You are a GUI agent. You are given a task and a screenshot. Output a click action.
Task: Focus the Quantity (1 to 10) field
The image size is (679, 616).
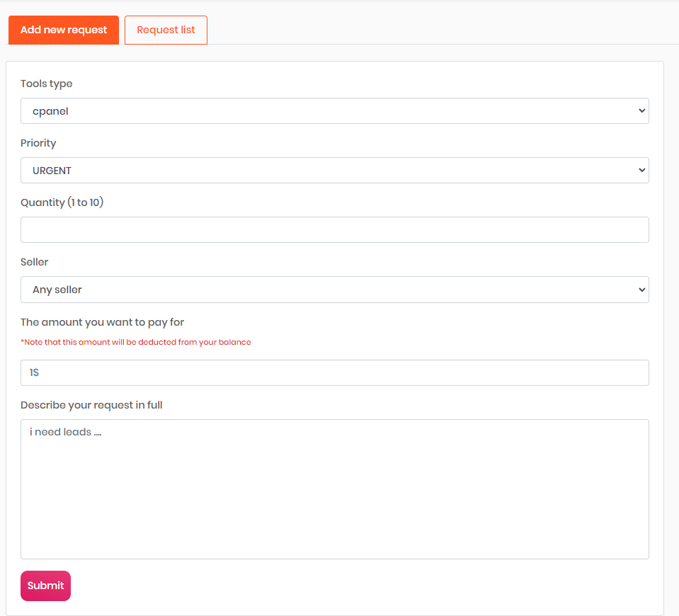tap(334, 230)
